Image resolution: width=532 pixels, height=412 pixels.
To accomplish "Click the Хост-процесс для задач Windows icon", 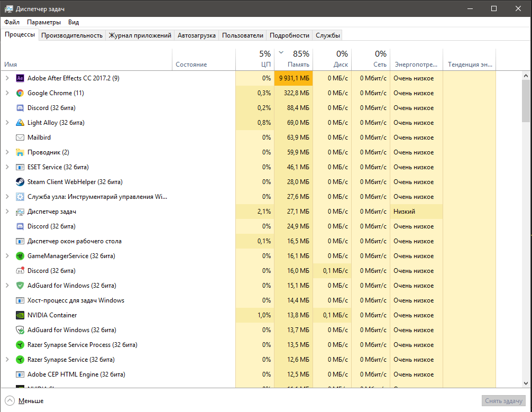I will point(20,300).
